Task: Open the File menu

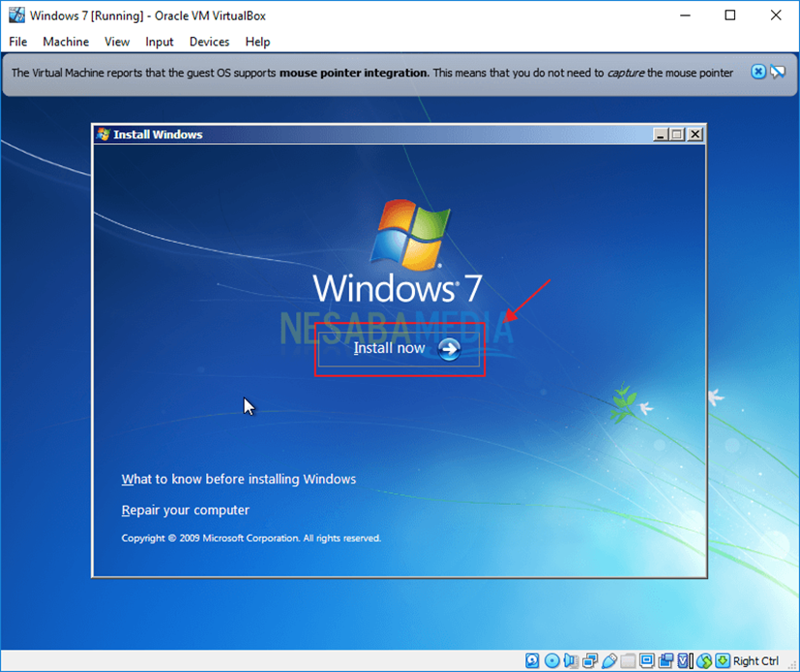Action: click(18, 42)
